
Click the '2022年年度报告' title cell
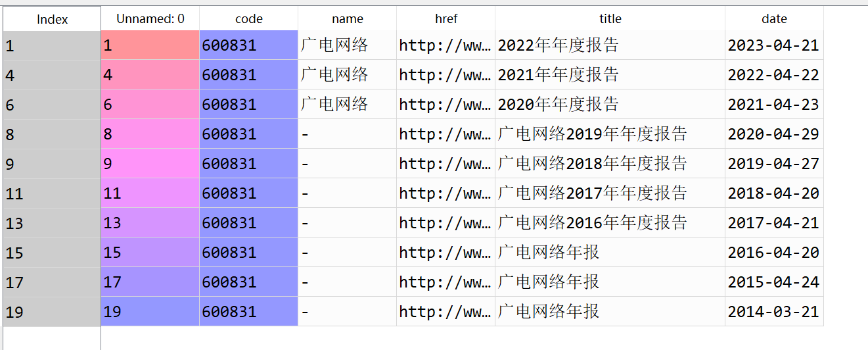pyautogui.click(x=610, y=45)
